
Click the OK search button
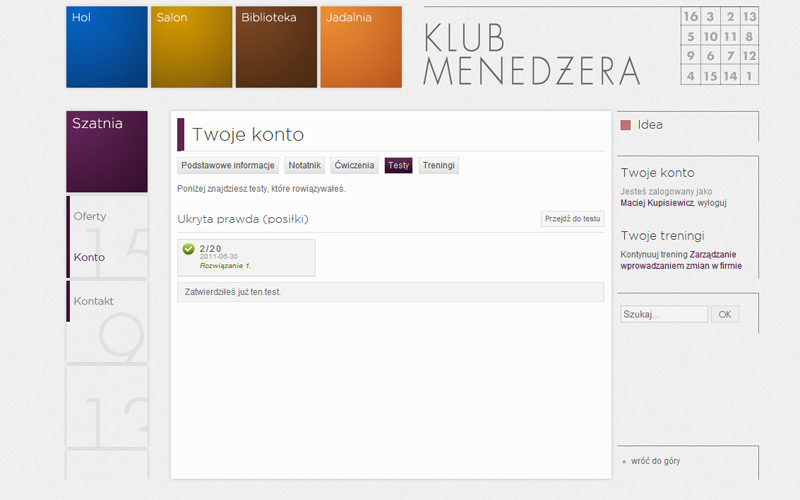pos(725,314)
